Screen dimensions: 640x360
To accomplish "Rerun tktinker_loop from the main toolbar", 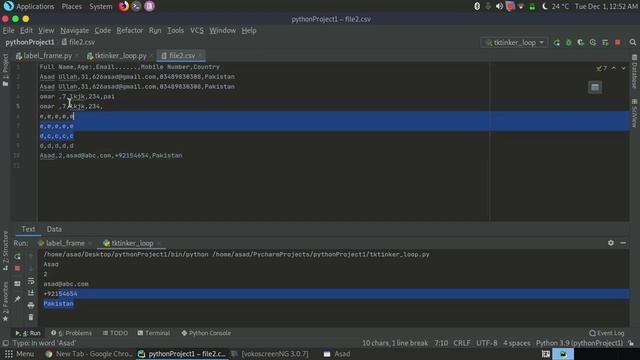I will [557, 42].
